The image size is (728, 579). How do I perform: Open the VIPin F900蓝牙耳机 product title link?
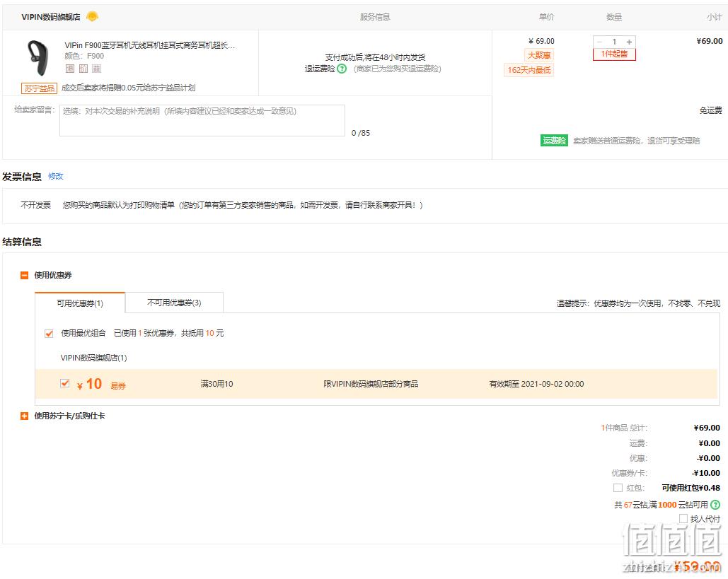[150, 45]
